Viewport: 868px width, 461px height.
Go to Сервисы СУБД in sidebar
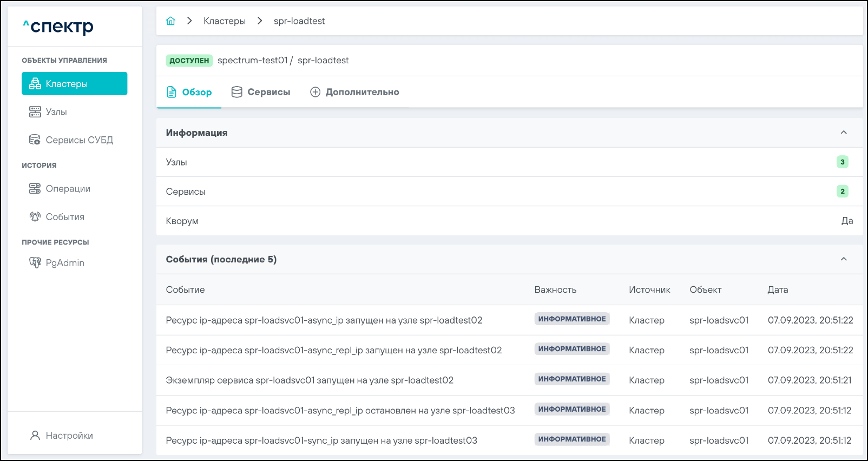(x=78, y=140)
